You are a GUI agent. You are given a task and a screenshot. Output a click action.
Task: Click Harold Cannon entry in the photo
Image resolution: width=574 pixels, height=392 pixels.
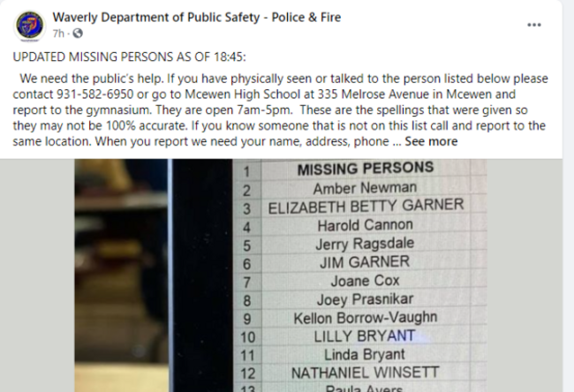366,225
